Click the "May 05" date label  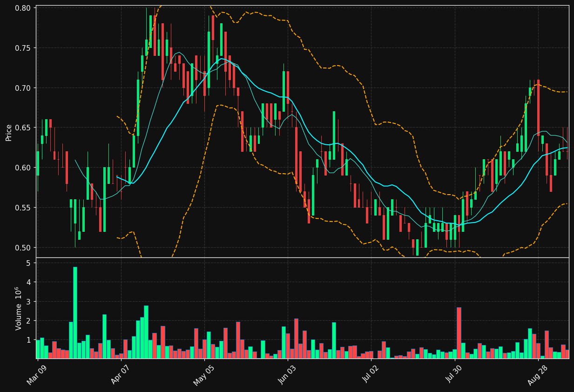pos(203,374)
